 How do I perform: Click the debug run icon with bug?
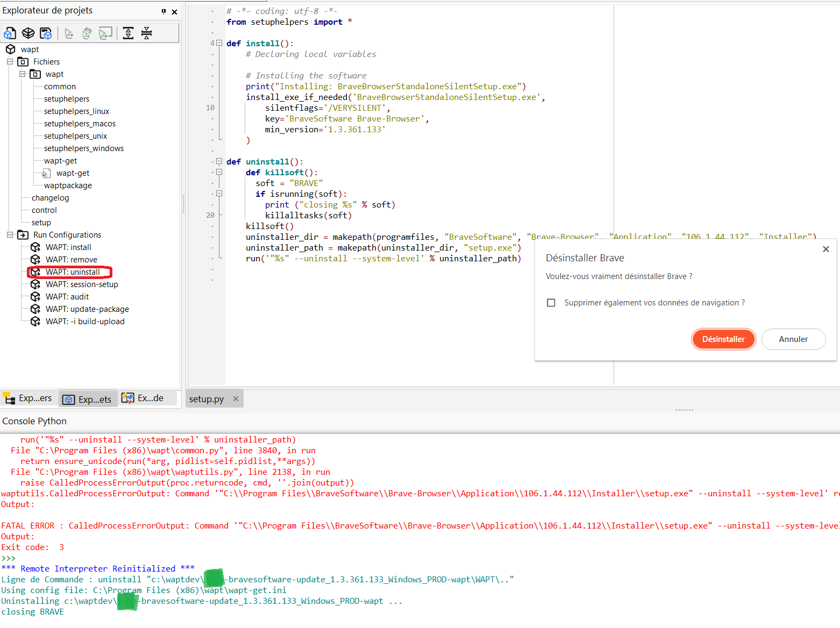pos(87,33)
